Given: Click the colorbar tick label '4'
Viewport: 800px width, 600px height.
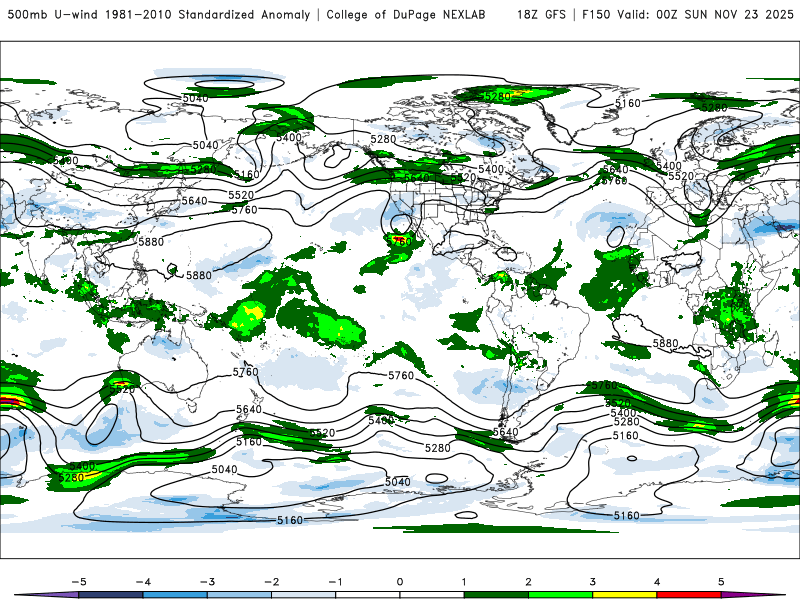Looking at the screenshot, I should coord(657,582).
